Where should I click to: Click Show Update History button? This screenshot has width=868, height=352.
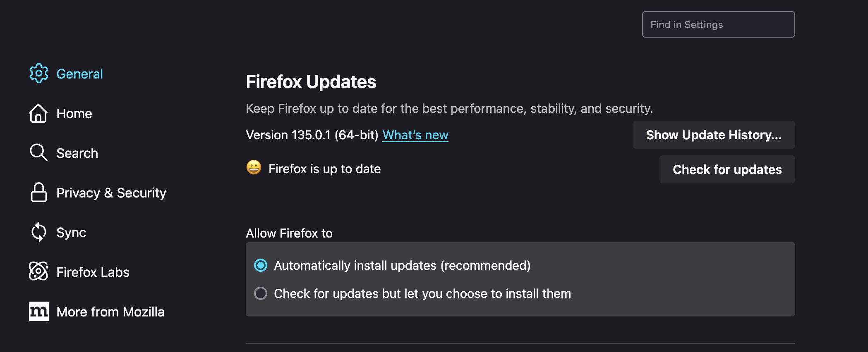pyautogui.click(x=713, y=135)
